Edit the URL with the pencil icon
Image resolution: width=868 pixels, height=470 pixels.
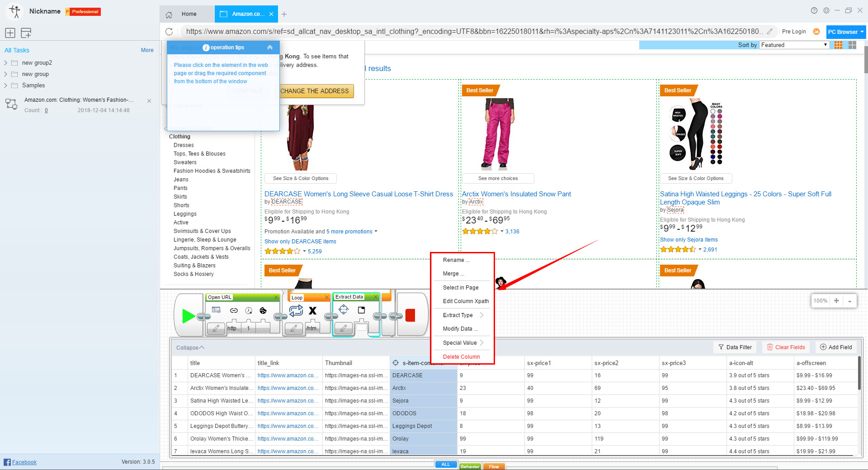[770, 32]
